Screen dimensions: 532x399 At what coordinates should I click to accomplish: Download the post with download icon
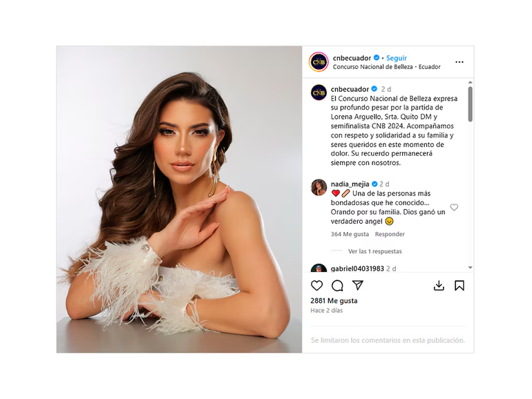439,286
